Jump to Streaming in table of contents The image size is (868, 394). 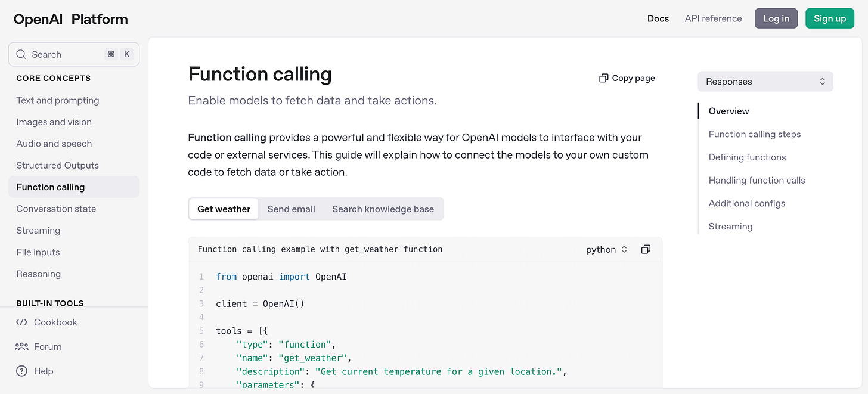[730, 227]
